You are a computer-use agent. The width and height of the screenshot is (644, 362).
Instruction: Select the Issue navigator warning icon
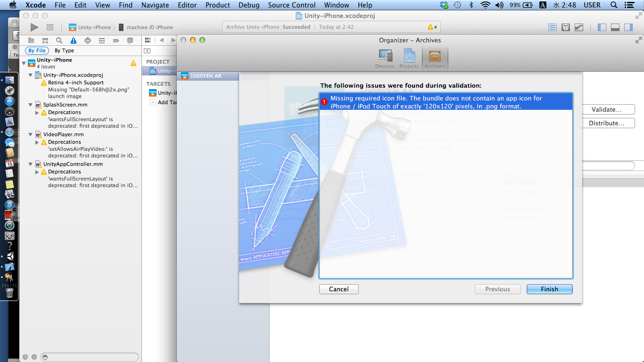click(x=74, y=41)
